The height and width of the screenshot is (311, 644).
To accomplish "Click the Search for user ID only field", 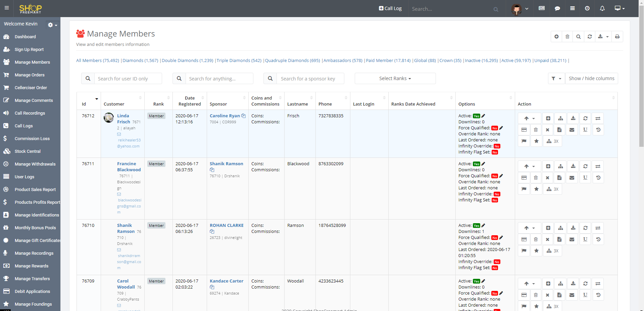I will tap(128, 79).
